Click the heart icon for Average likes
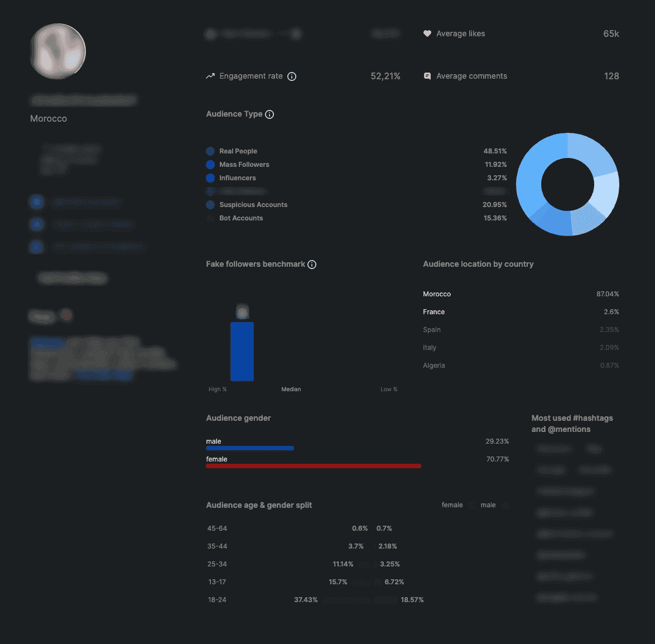The height and width of the screenshot is (644, 655). [427, 33]
